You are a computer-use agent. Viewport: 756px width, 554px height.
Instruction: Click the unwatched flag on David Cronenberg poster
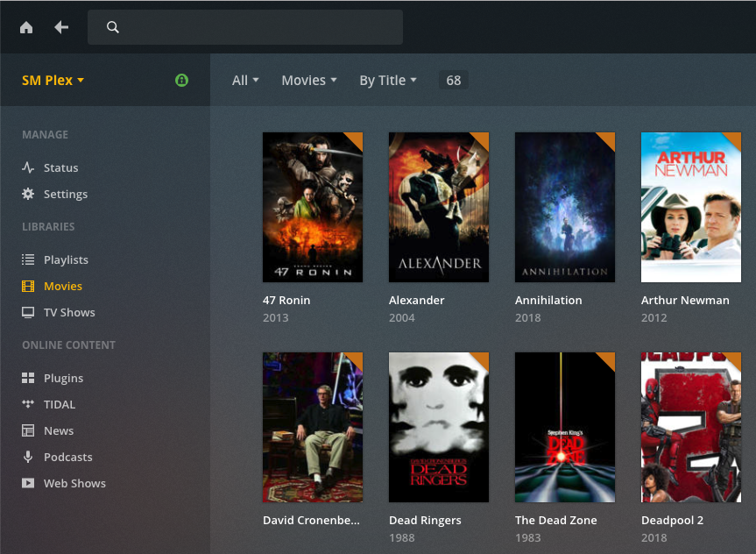click(356, 359)
